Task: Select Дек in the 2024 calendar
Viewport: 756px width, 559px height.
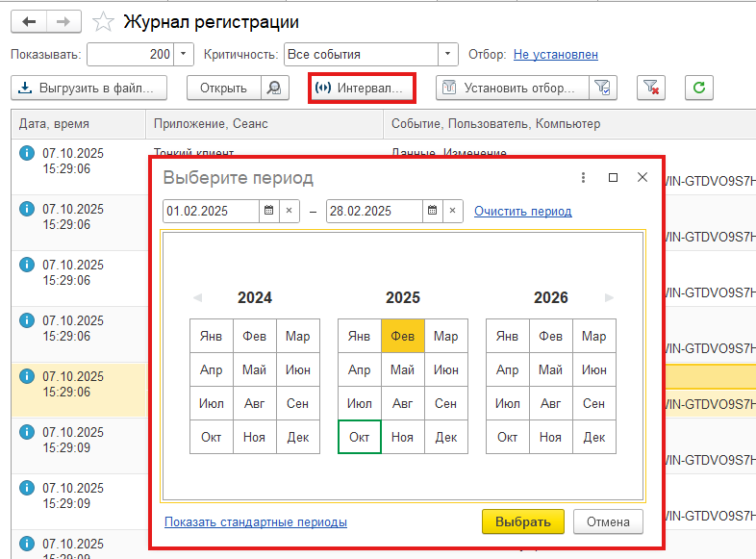Action: click(298, 437)
